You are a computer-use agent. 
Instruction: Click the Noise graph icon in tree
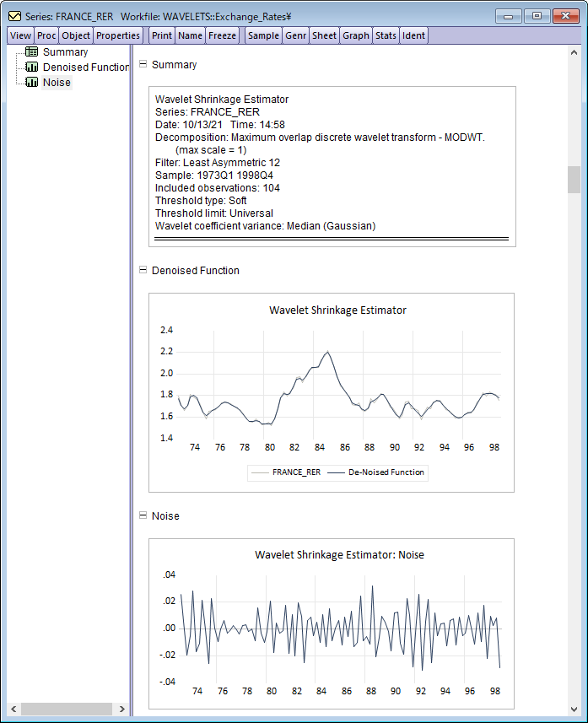(x=32, y=82)
